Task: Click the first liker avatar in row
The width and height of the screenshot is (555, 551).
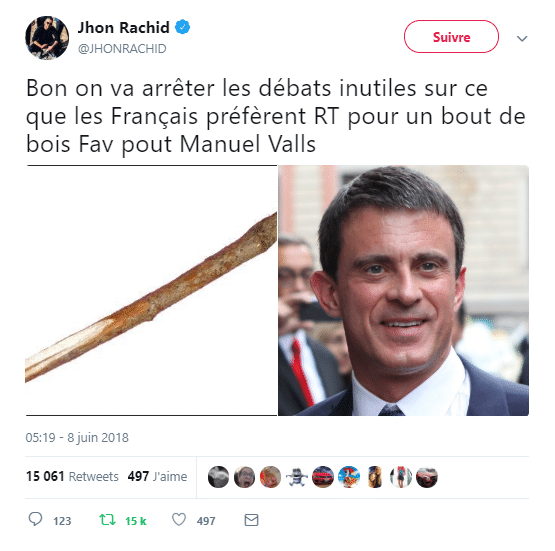Action: click(218, 477)
